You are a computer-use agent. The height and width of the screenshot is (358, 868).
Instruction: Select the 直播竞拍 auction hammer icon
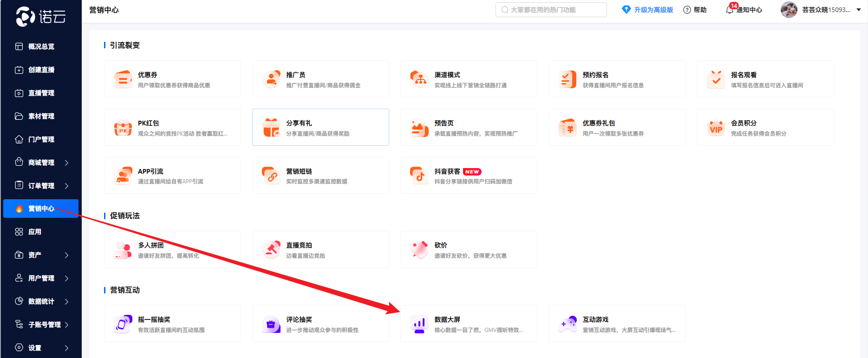(271, 250)
